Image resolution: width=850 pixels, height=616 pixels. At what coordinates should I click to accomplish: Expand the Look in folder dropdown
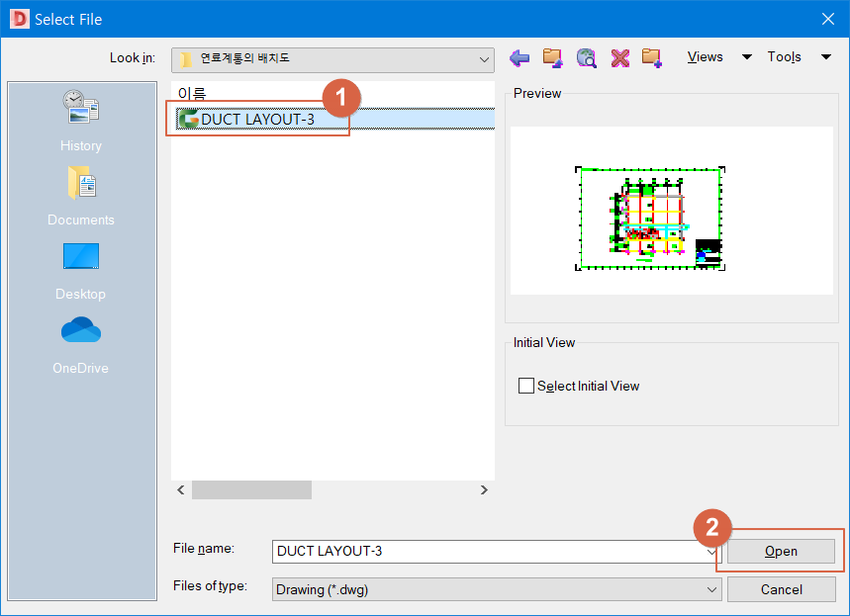(x=484, y=59)
